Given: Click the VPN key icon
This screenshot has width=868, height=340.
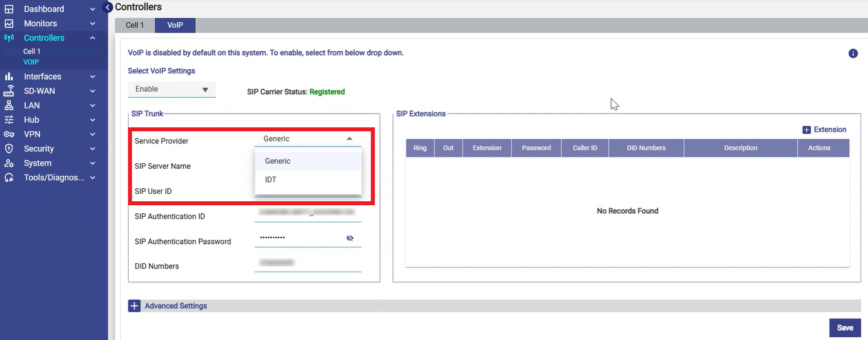Looking at the screenshot, I should tap(9, 134).
